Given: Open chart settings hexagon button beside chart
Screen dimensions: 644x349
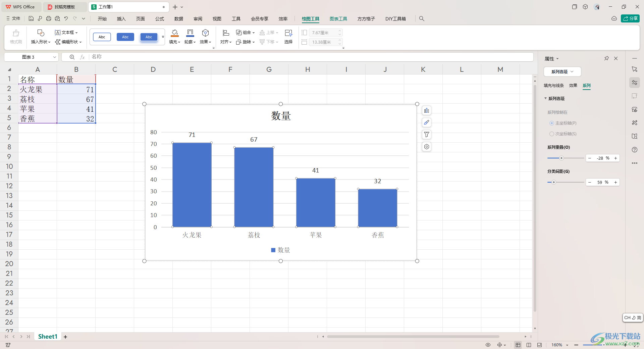Looking at the screenshot, I should [427, 147].
